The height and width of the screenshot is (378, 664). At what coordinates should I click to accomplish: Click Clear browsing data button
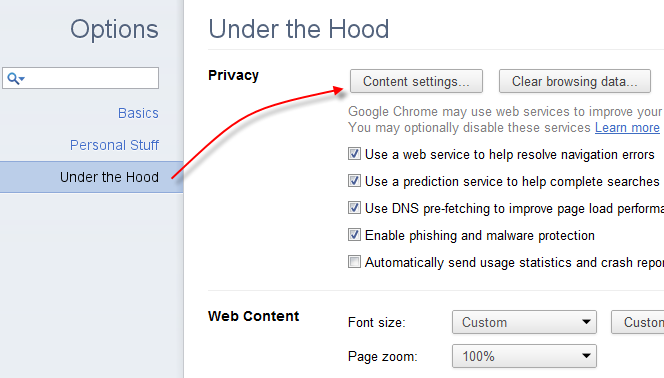click(x=575, y=81)
